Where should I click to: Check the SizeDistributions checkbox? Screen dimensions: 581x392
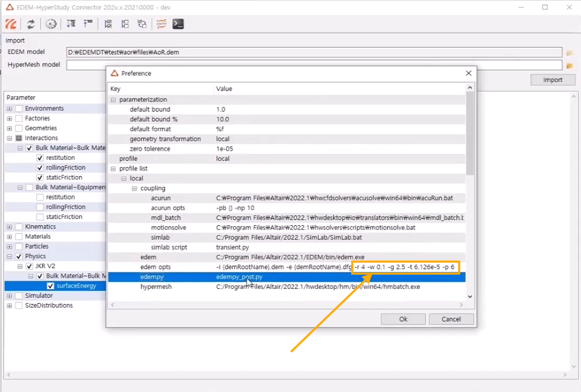coord(19,305)
